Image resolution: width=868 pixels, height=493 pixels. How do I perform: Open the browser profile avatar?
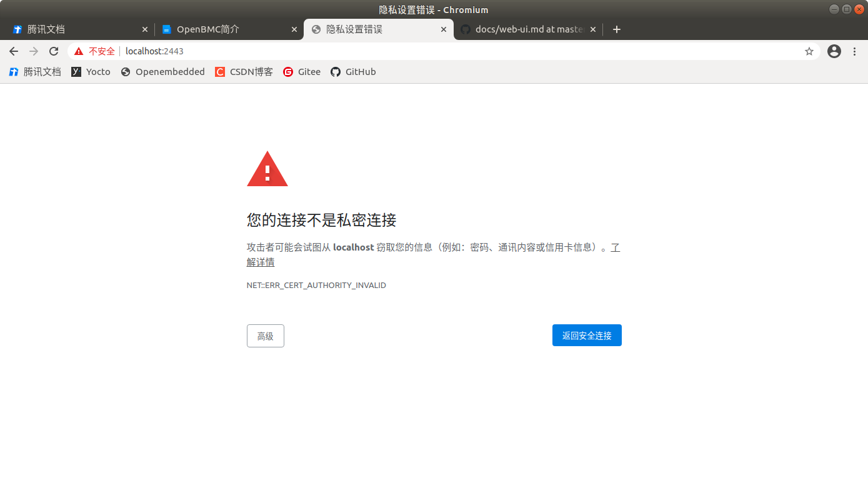834,51
